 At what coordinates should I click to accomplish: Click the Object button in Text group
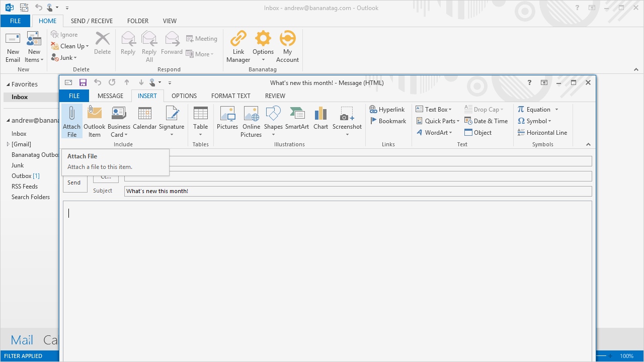pos(478,133)
